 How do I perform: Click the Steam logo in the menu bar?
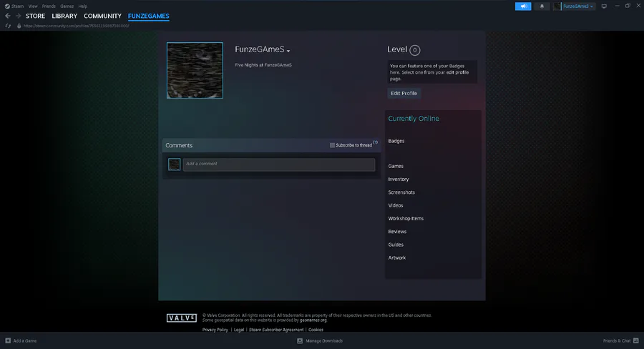(7, 6)
